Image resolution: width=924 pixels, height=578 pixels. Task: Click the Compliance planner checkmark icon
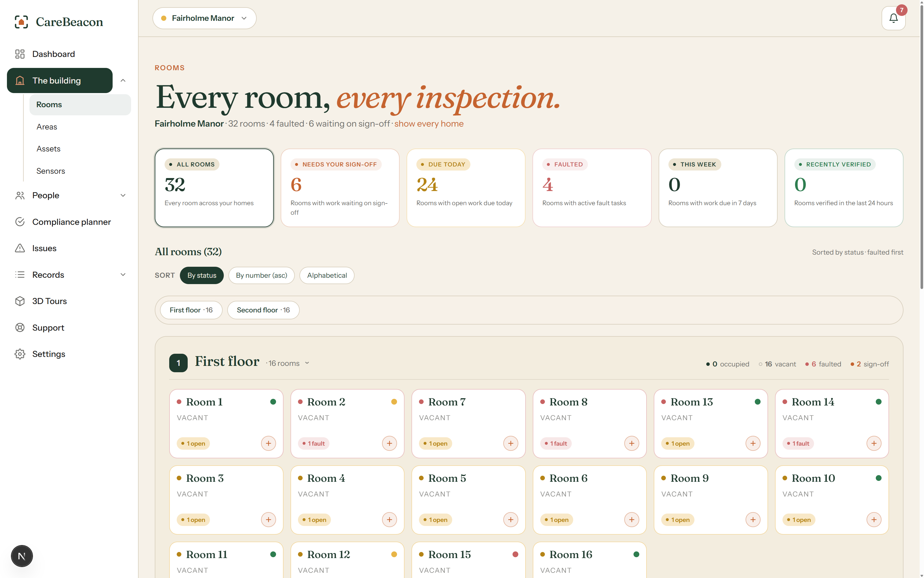(20, 222)
